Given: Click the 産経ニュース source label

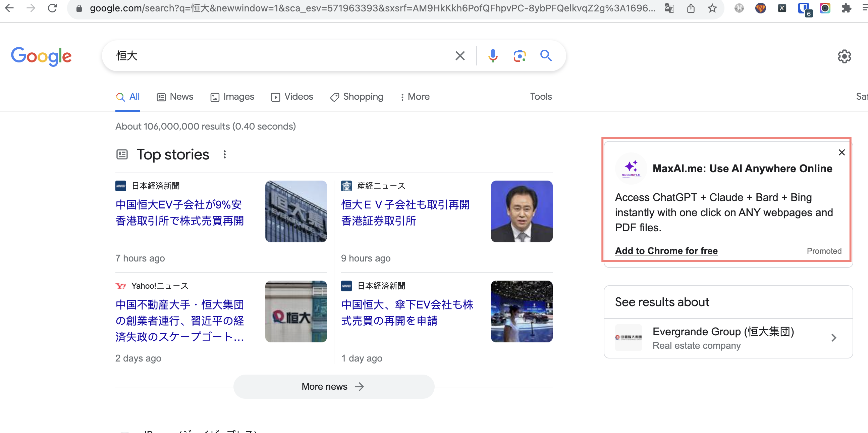Looking at the screenshot, I should pyautogui.click(x=381, y=186).
